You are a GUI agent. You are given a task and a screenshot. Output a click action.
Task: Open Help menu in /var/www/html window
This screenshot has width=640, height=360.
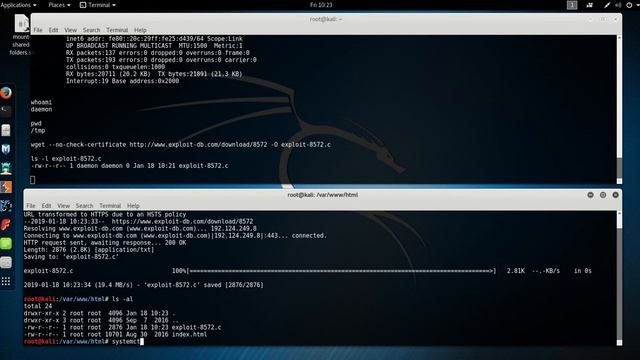pyautogui.click(x=133, y=206)
